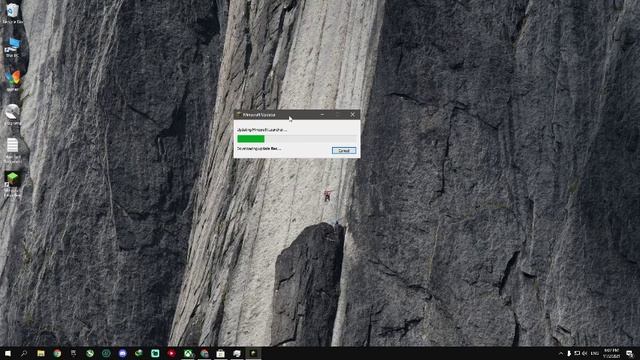The image size is (640, 360).
Task: Open the Windows Start menu
Action: point(8,353)
